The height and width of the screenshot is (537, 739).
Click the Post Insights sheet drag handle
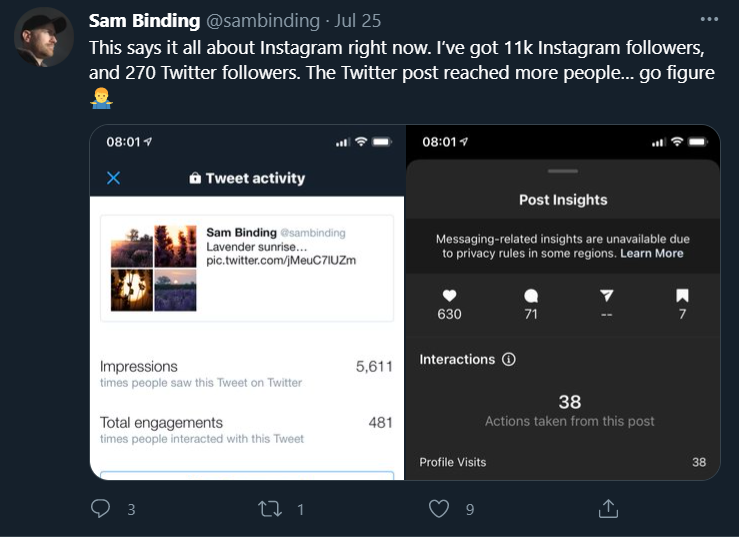click(x=563, y=171)
